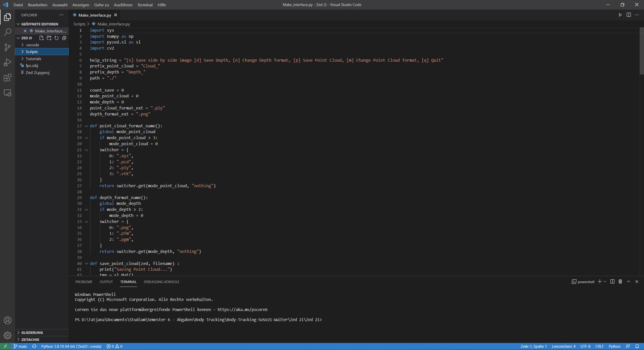Synchronize changes in status bar
The width and height of the screenshot is (644, 350).
tap(34, 346)
